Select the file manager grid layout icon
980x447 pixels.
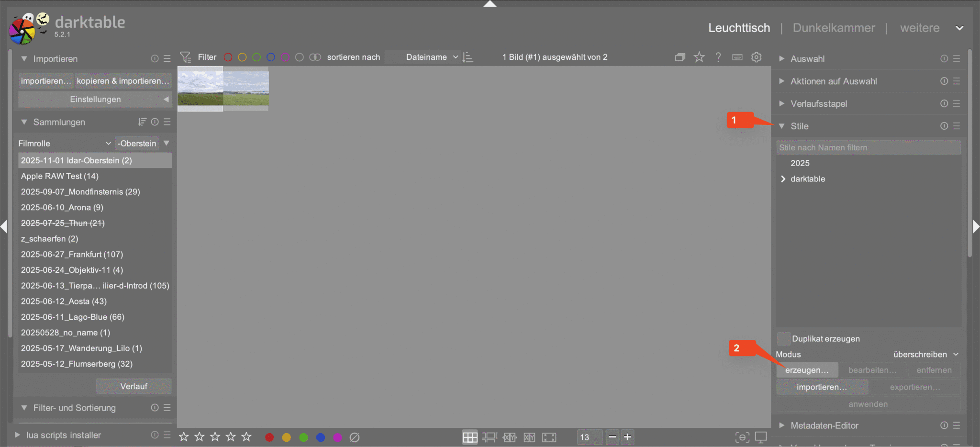tap(469, 437)
